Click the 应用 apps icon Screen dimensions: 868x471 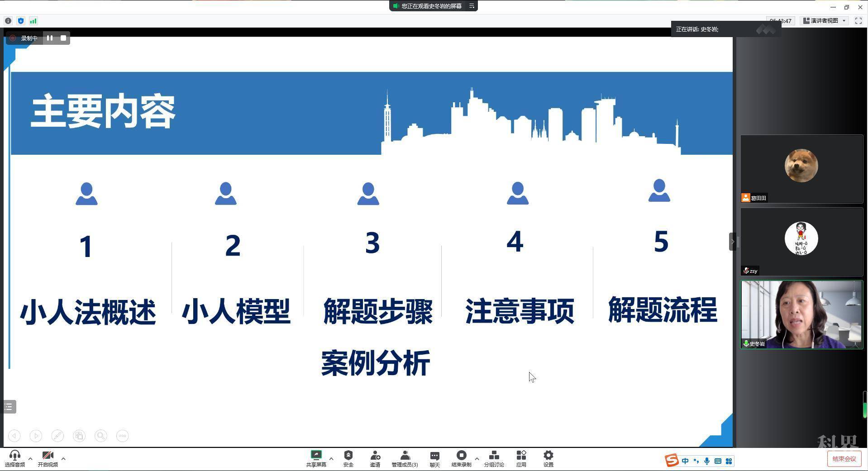[521, 458]
